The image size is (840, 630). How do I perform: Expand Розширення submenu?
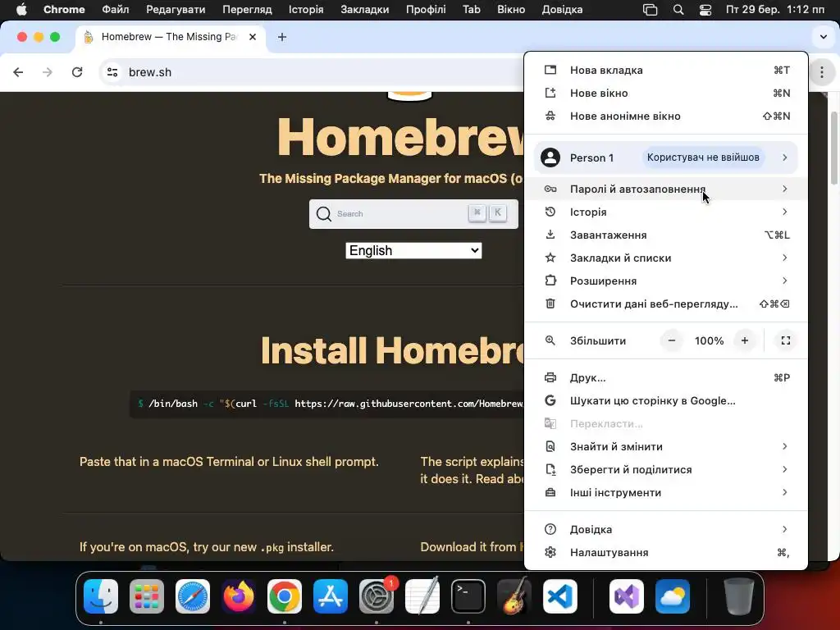(x=666, y=281)
